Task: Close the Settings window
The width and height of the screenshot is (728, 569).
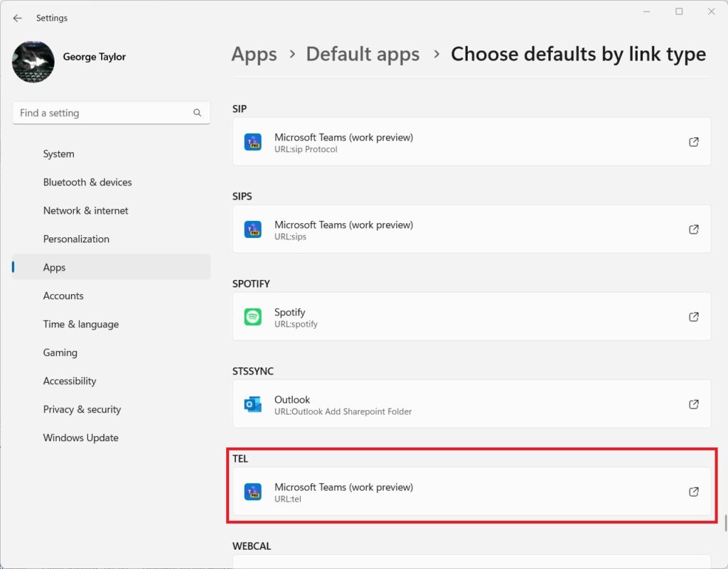Action: point(711,11)
